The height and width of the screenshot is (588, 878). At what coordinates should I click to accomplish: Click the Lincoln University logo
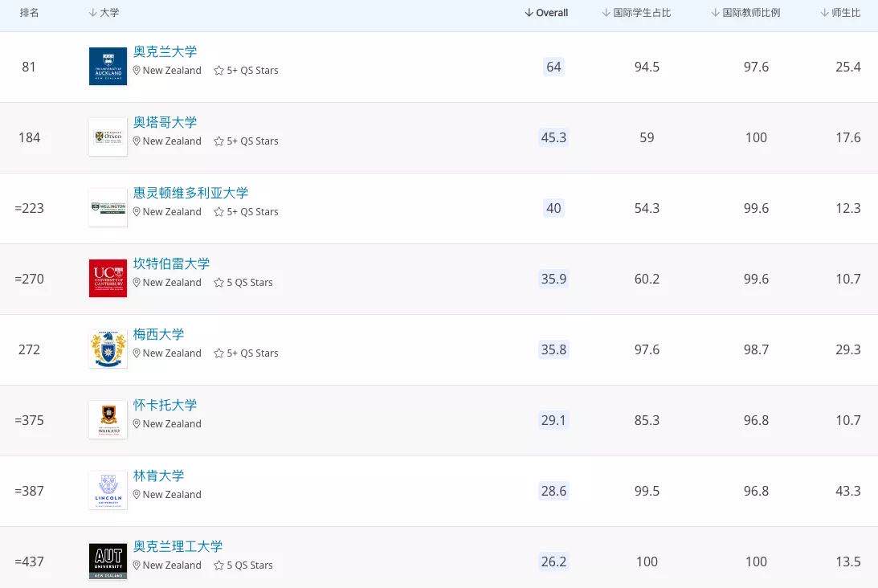click(x=108, y=491)
